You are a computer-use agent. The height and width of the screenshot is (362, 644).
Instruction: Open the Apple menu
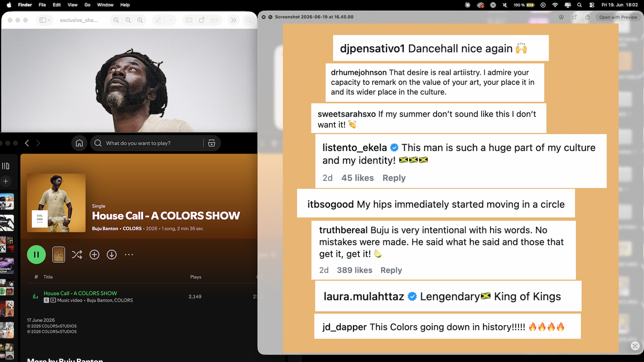point(9,5)
